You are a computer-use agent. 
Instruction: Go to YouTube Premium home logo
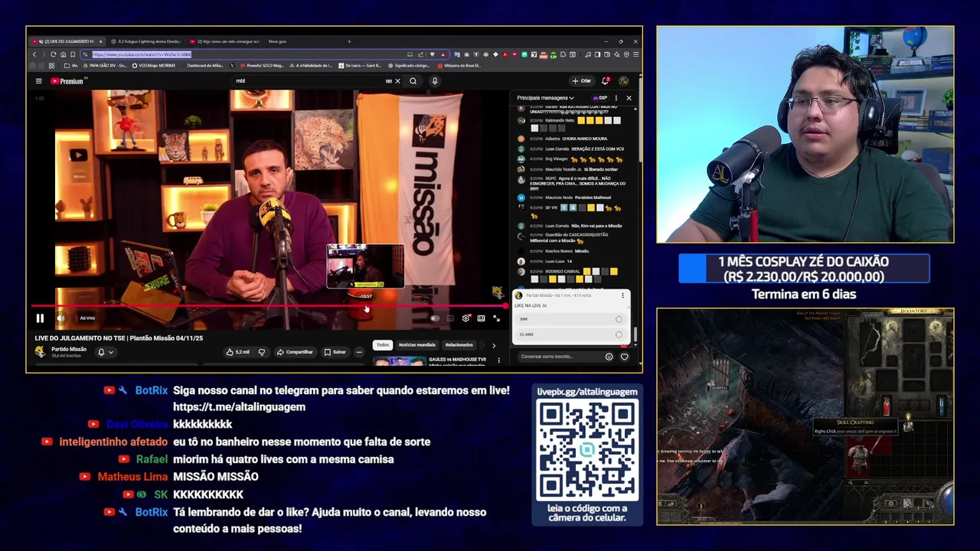pos(67,81)
